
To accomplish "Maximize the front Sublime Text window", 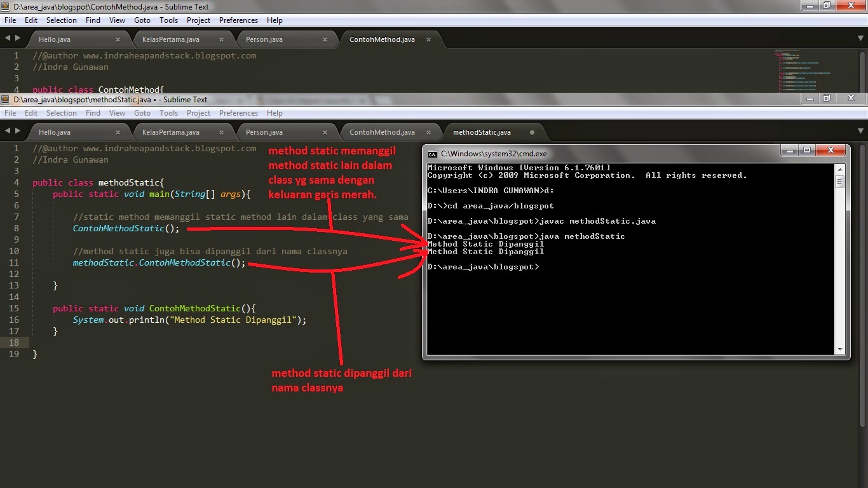I will 827,98.
